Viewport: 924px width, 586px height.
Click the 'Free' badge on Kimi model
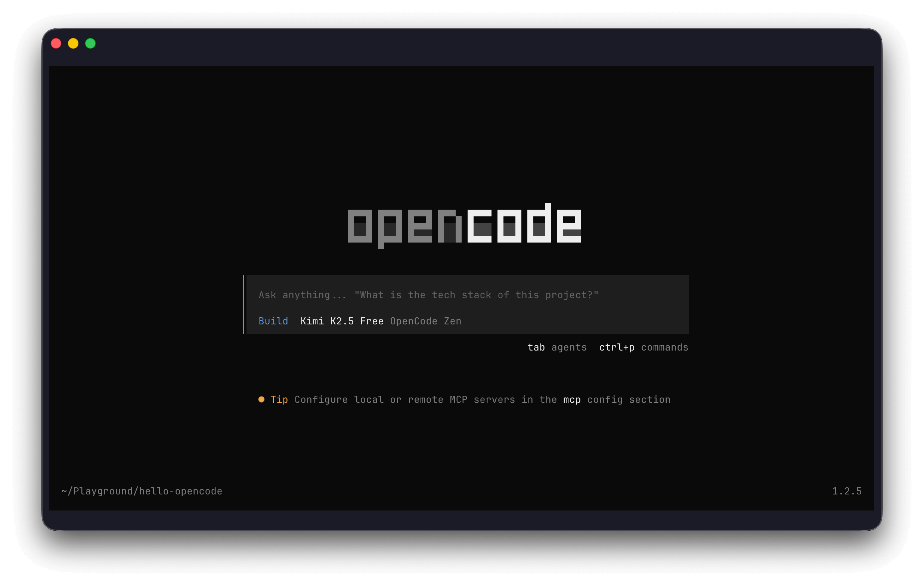372,321
